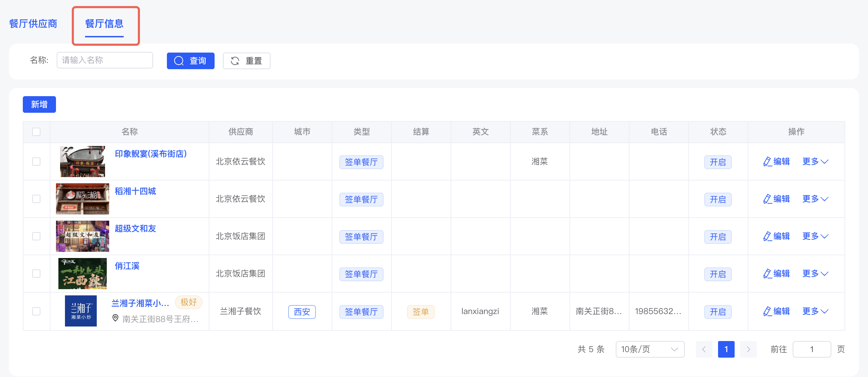Click the refresh icon on 重置 button
The height and width of the screenshot is (377, 868).
235,61
